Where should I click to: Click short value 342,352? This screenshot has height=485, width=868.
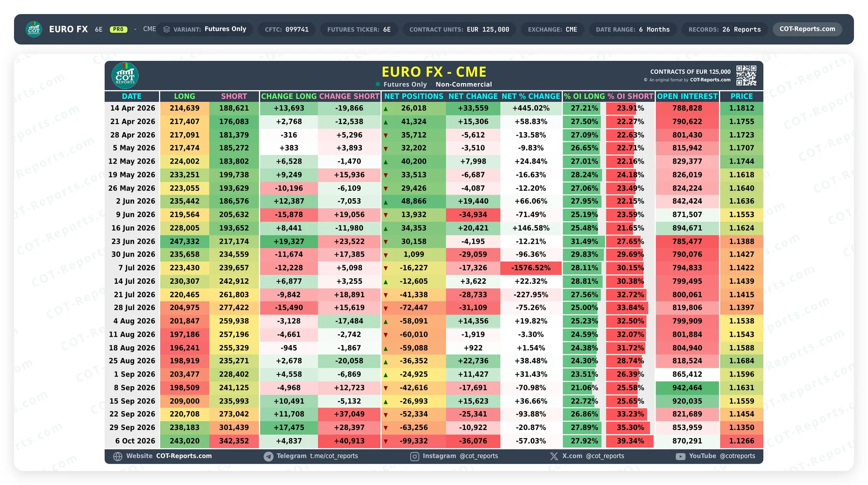pos(234,441)
